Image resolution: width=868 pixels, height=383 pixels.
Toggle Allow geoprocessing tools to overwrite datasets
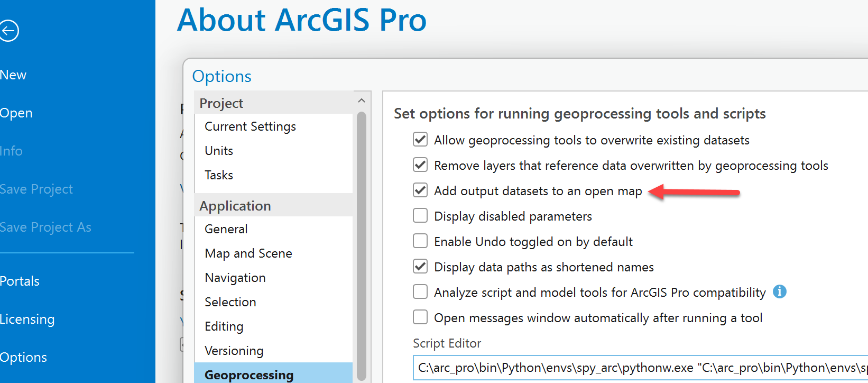420,140
